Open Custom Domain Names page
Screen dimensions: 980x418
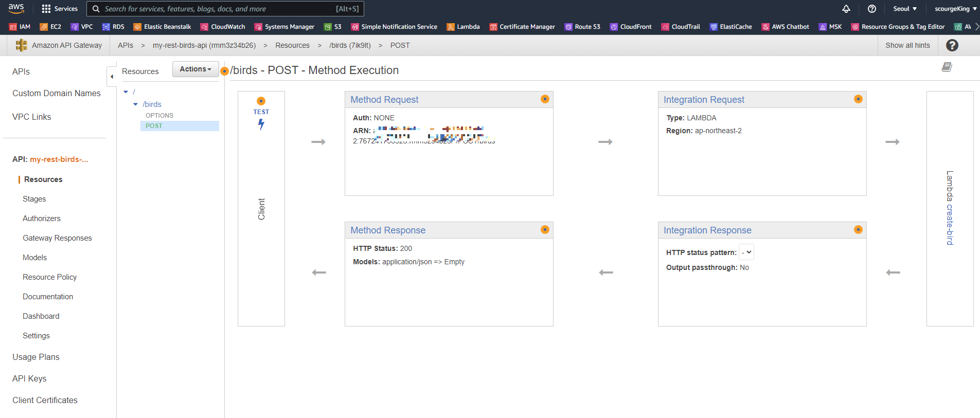[57, 93]
